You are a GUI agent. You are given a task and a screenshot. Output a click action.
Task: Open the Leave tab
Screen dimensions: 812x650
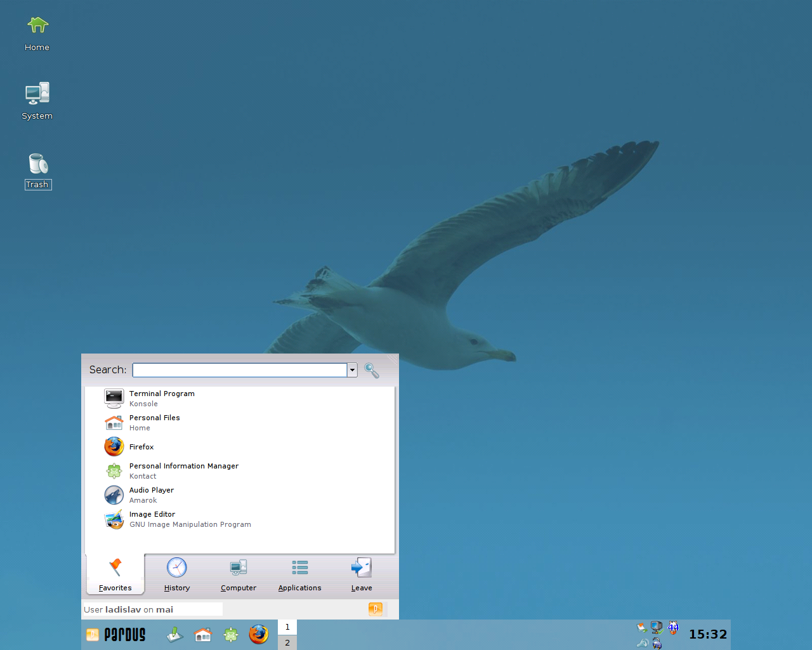(x=362, y=574)
